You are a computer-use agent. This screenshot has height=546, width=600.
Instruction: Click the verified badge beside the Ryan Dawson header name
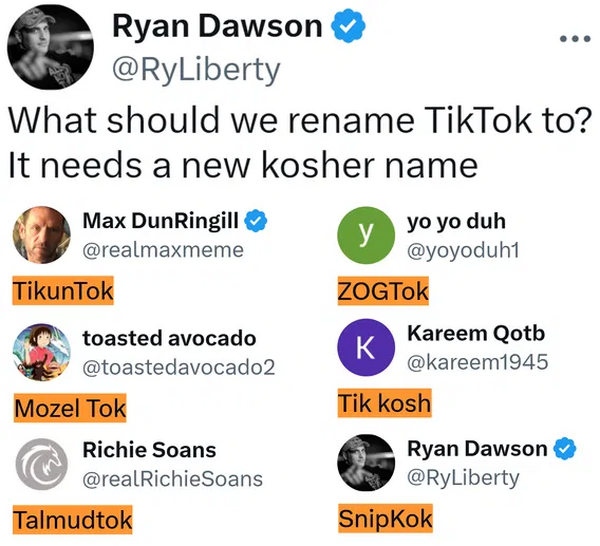347,29
